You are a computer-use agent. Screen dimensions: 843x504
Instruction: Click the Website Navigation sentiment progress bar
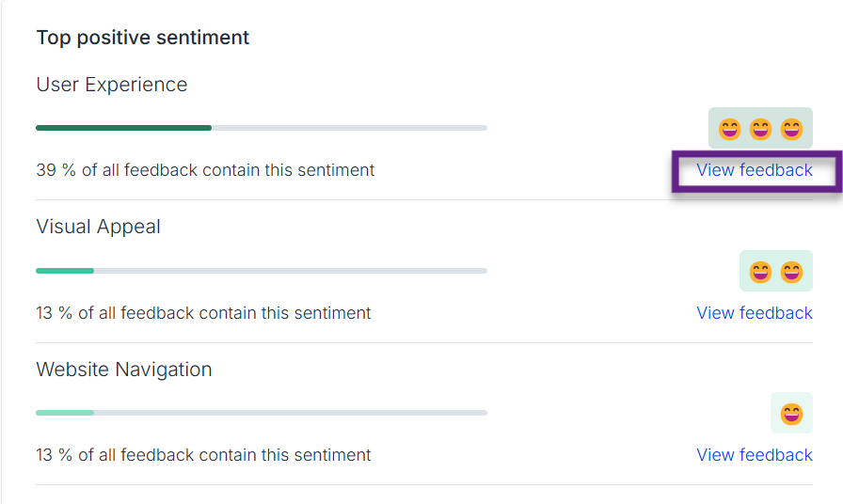(261, 413)
